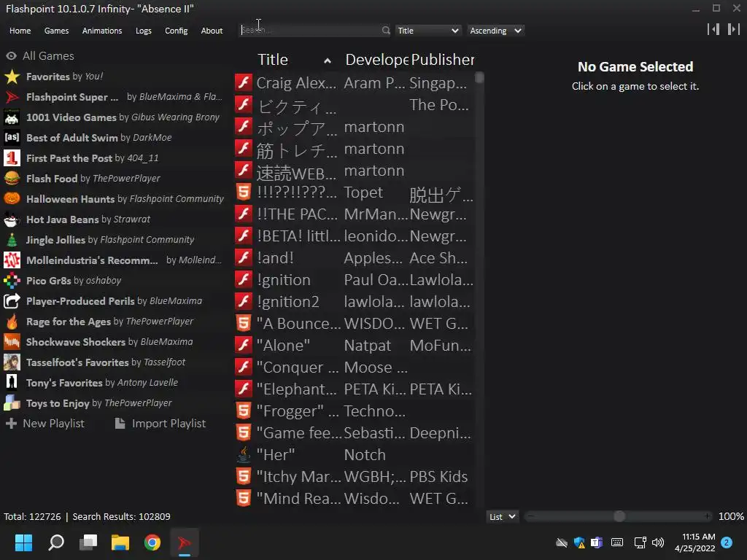Click Import Playlist button
The width and height of the screenshot is (747, 560).
pos(160,424)
